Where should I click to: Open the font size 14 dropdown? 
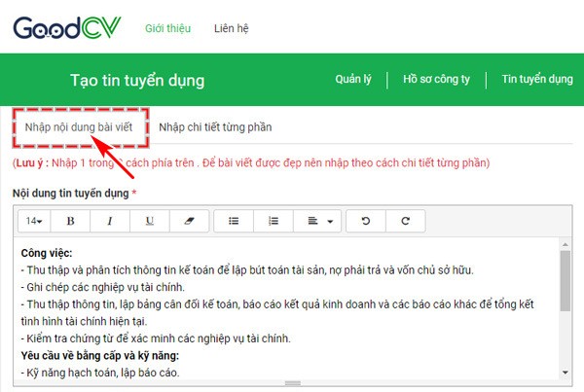click(x=34, y=221)
